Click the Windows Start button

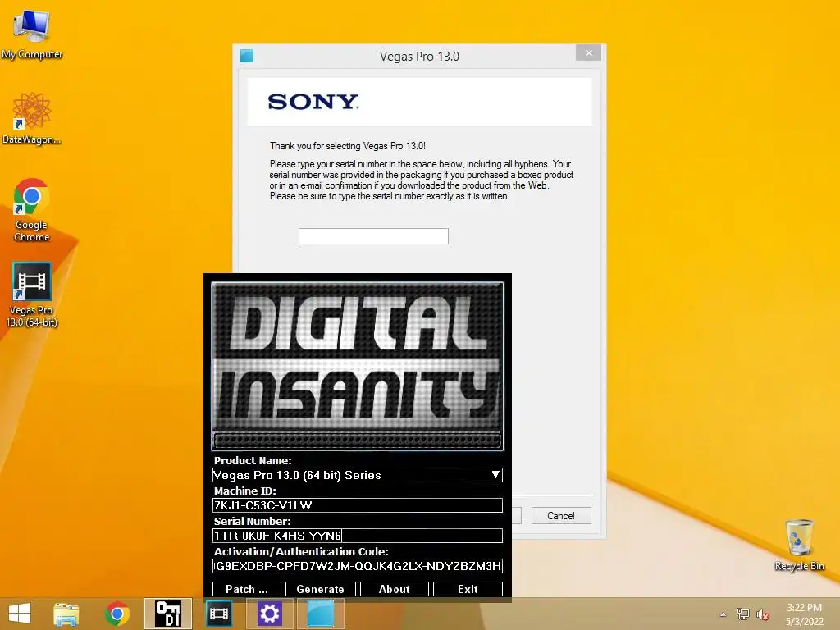[20, 614]
